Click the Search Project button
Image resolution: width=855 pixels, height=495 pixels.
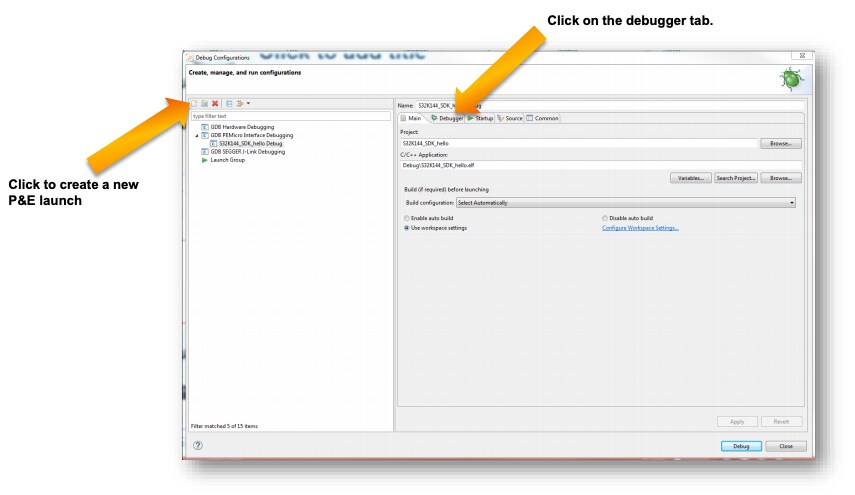pyautogui.click(x=735, y=178)
